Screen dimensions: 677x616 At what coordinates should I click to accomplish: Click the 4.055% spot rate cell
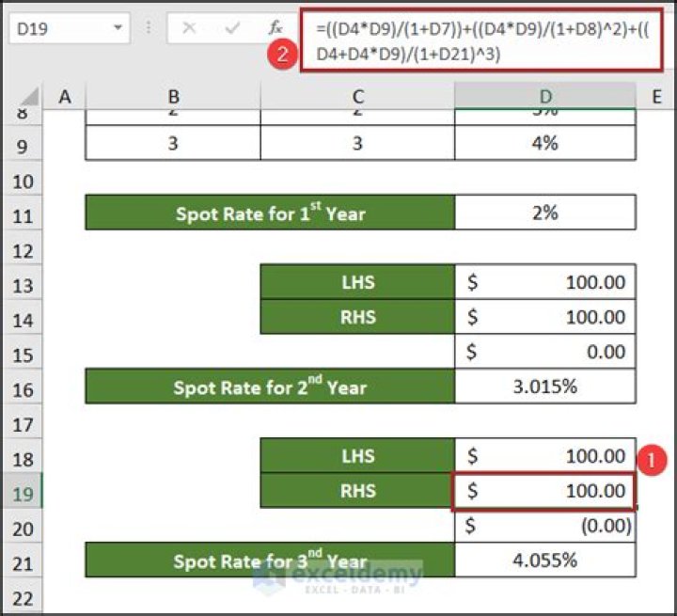pyautogui.click(x=544, y=561)
